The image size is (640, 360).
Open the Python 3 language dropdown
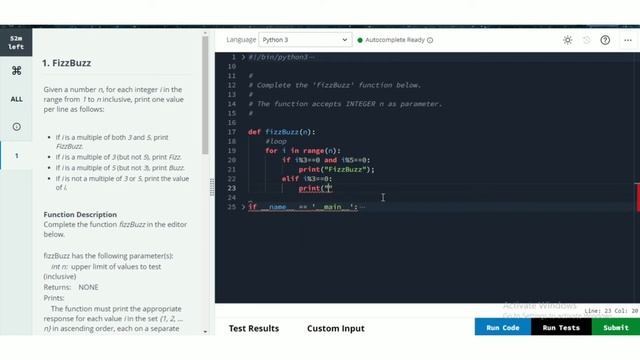point(305,40)
